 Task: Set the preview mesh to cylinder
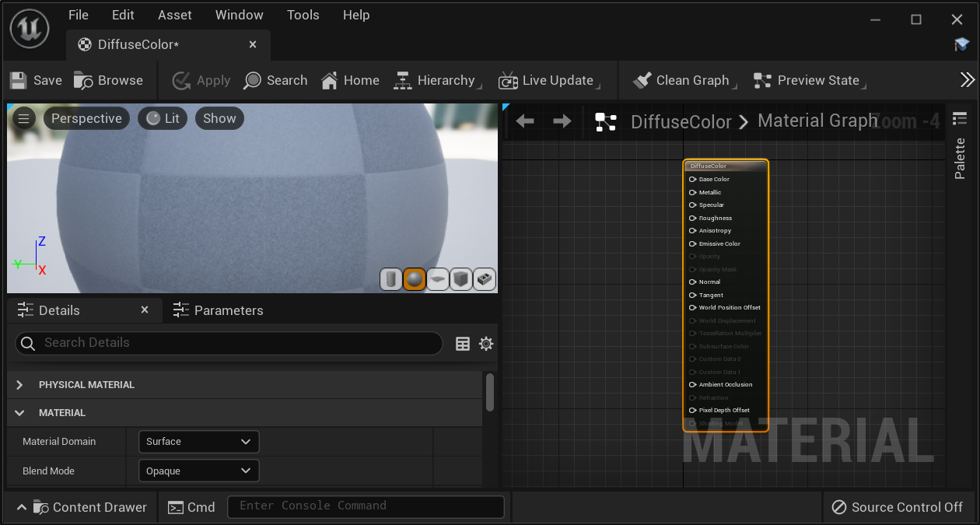tap(390, 279)
